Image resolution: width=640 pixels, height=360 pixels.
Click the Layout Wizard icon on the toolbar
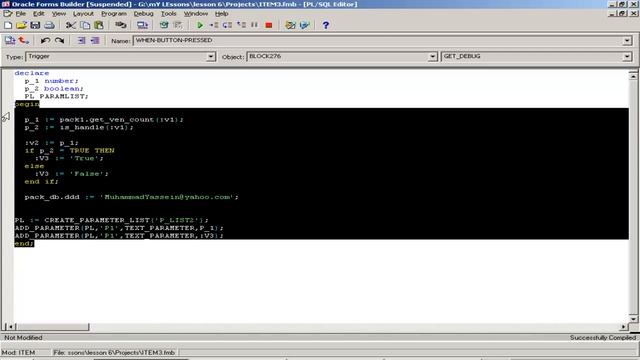tap(290, 25)
